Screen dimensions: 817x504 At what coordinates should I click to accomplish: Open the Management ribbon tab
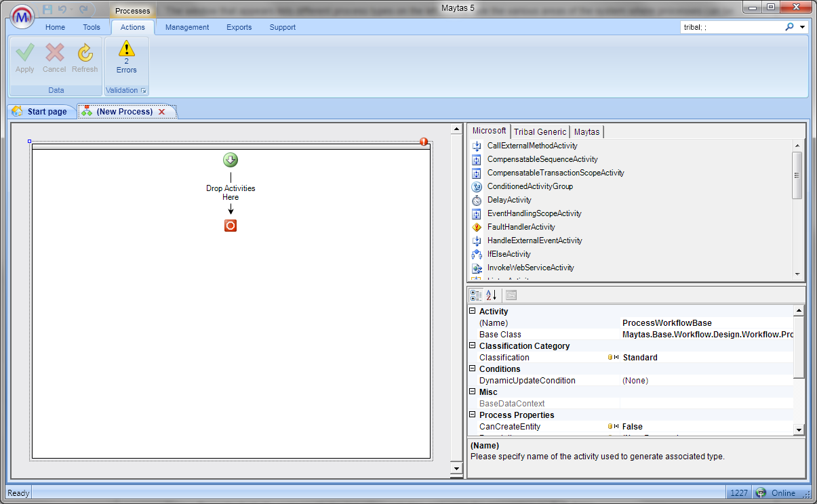[x=187, y=27]
